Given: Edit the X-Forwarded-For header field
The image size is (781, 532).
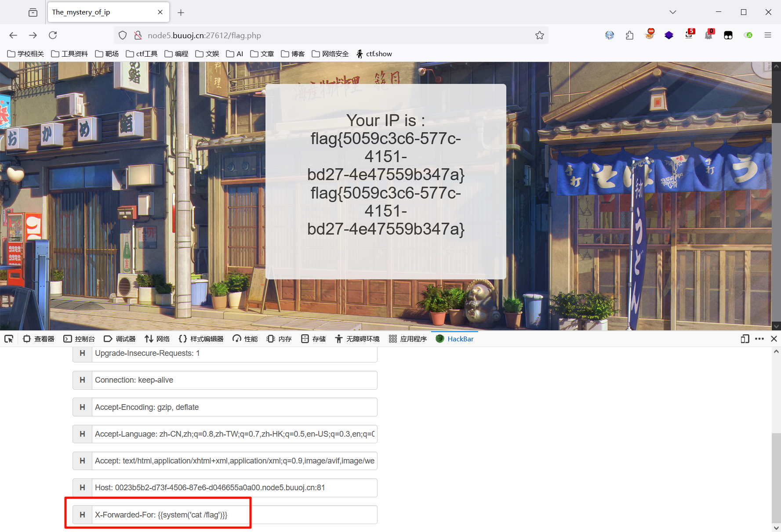Looking at the screenshot, I should coord(234,515).
